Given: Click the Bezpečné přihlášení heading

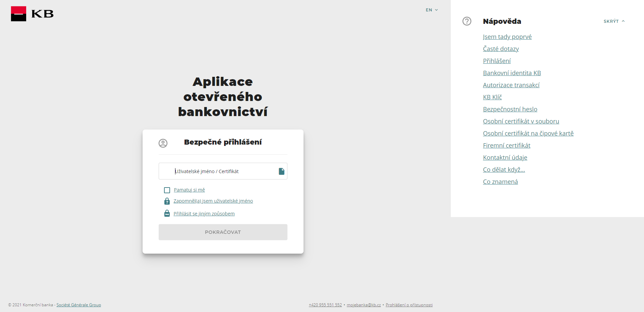Looking at the screenshot, I should click(223, 142).
